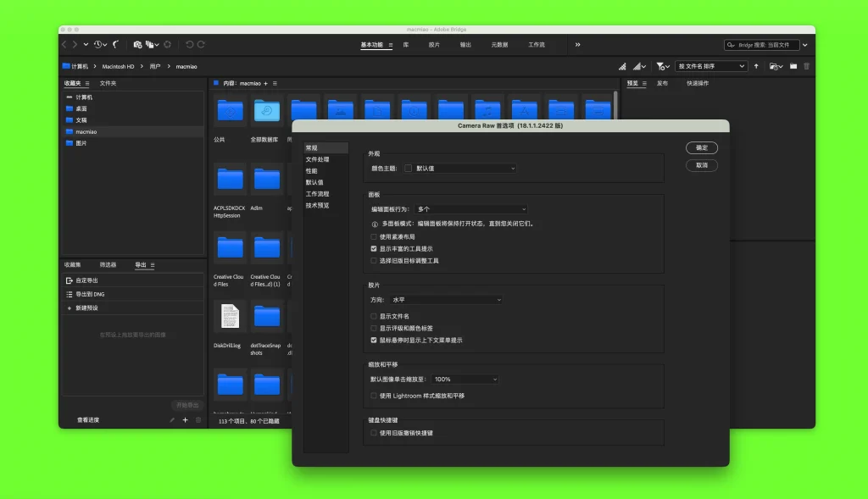Click the back navigation arrow in Bridge
Image resolution: width=868 pixels, height=499 pixels.
pos(64,44)
